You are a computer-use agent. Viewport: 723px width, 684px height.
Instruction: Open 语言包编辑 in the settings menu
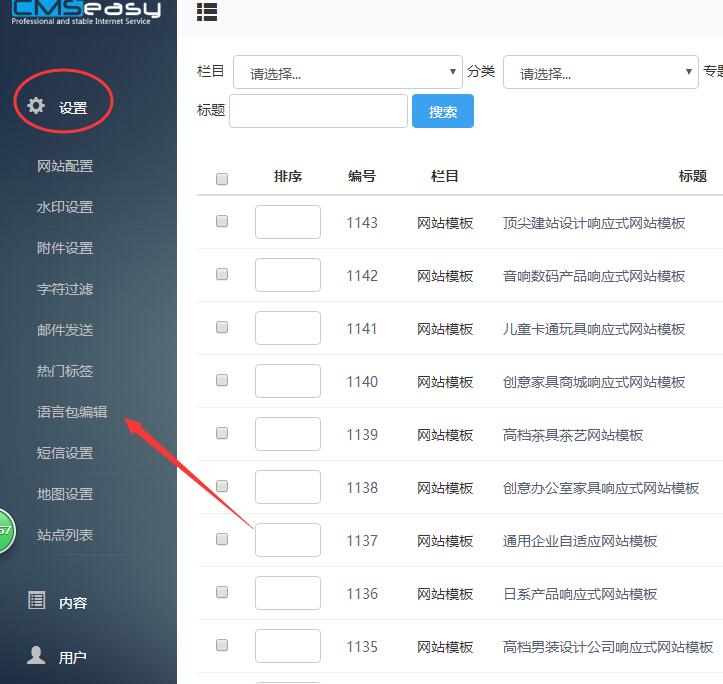(x=72, y=412)
